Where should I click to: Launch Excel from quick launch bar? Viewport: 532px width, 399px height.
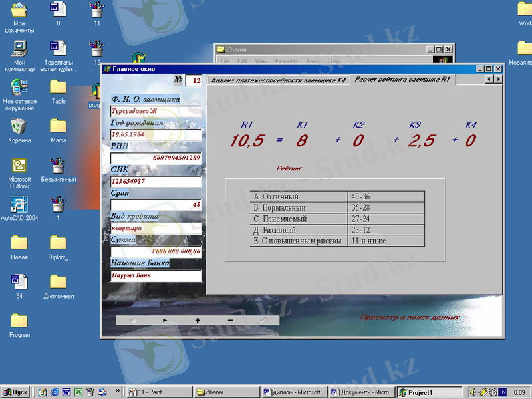[x=78, y=392]
